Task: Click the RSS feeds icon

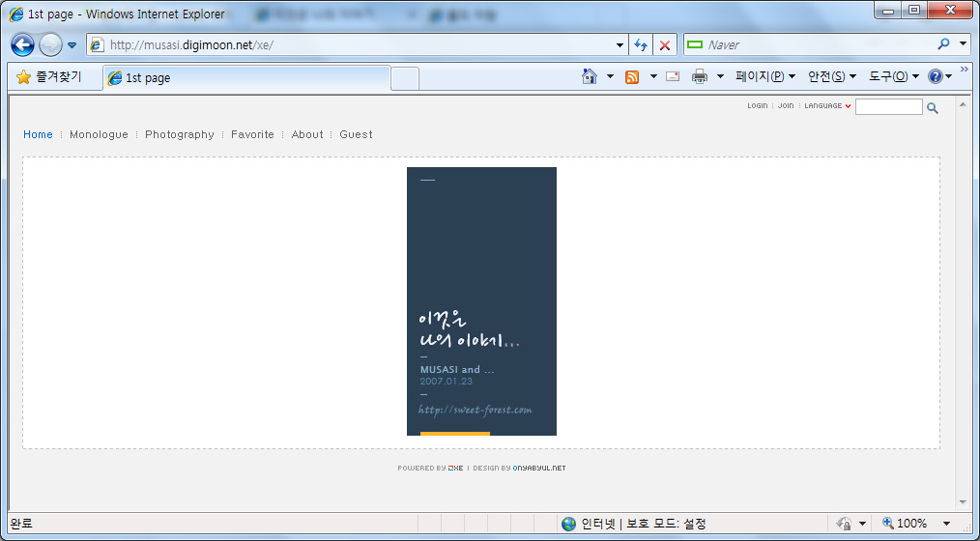Action: click(632, 77)
